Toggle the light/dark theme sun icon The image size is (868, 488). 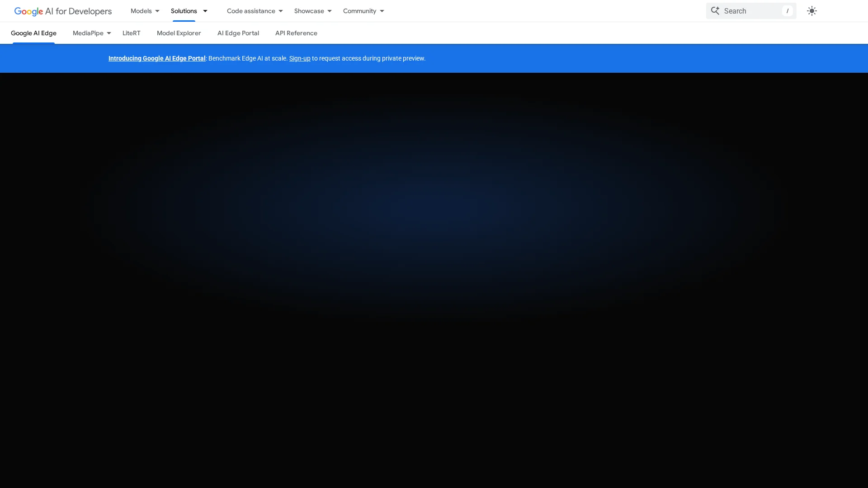[812, 11]
